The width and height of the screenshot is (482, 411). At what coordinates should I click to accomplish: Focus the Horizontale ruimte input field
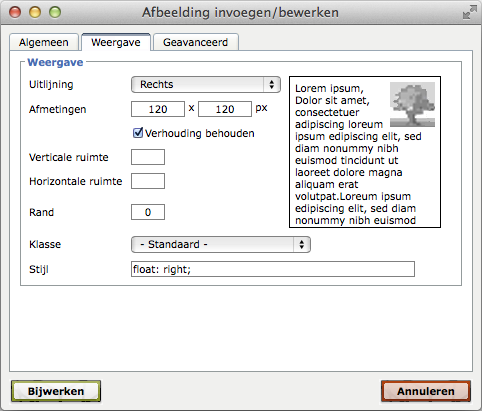(x=148, y=181)
